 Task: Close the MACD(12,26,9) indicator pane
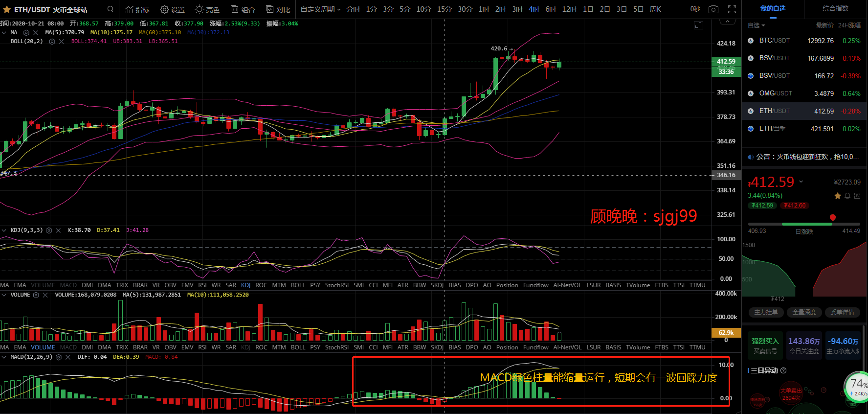click(x=68, y=357)
